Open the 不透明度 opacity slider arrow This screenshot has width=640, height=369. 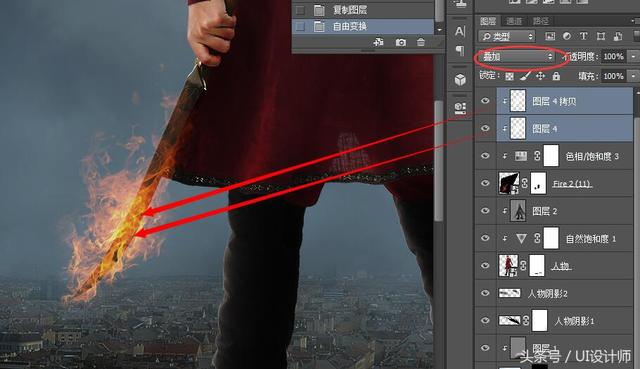pyautogui.click(x=634, y=56)
